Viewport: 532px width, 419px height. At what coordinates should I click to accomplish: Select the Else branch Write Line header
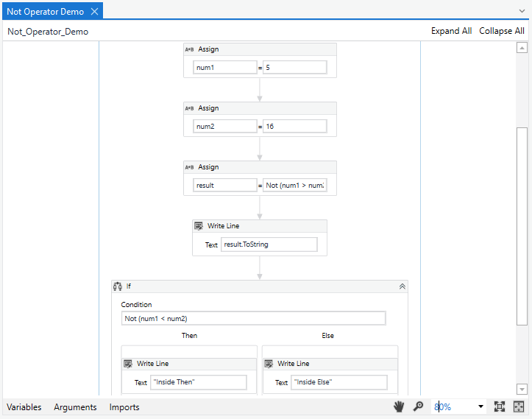point(330,364)
